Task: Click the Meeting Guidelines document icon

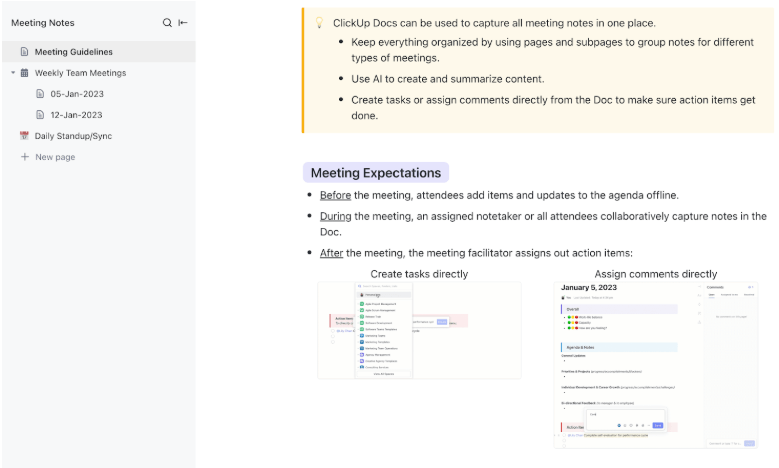Action: coord(24,52)
